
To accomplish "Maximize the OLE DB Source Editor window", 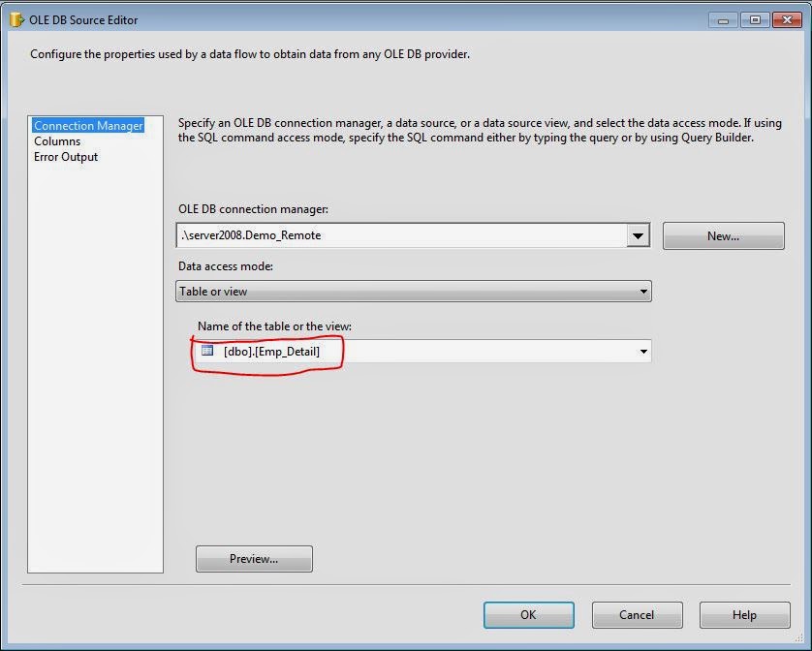I will [755, 20].
